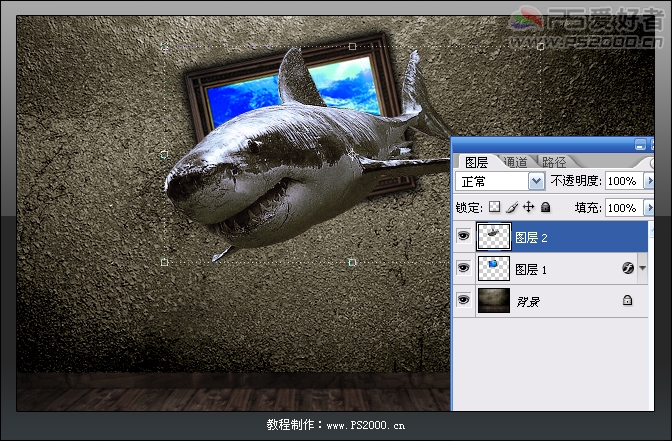Click layer effects fx icon on 图层 1
This screenshot has height=441, width=672.
click(628, 268)
